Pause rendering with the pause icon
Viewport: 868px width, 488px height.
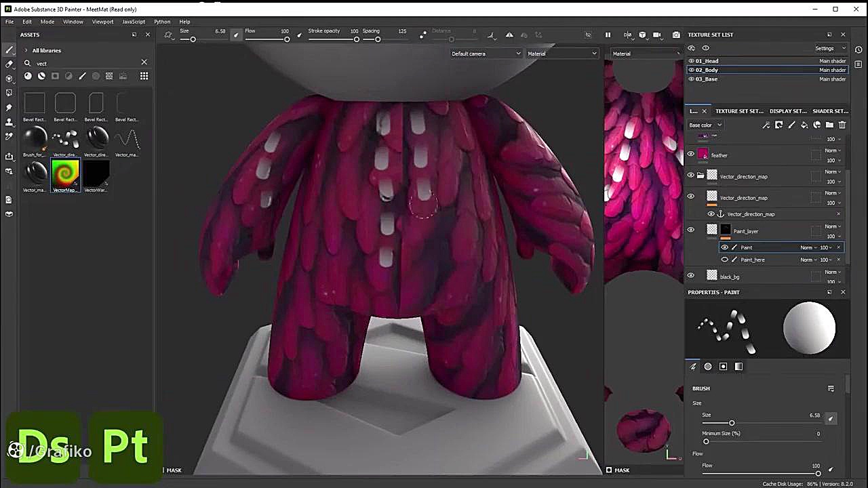point(608,35)
